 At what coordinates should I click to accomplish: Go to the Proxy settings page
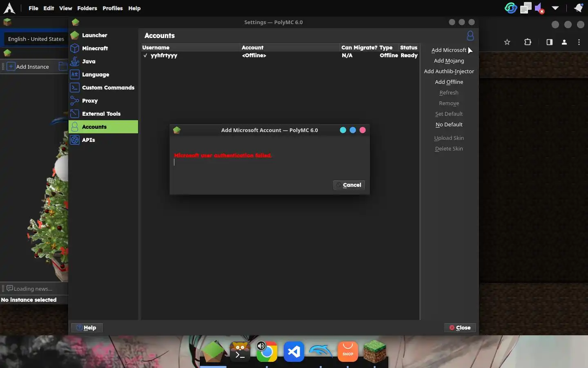(x=103, y=101)
